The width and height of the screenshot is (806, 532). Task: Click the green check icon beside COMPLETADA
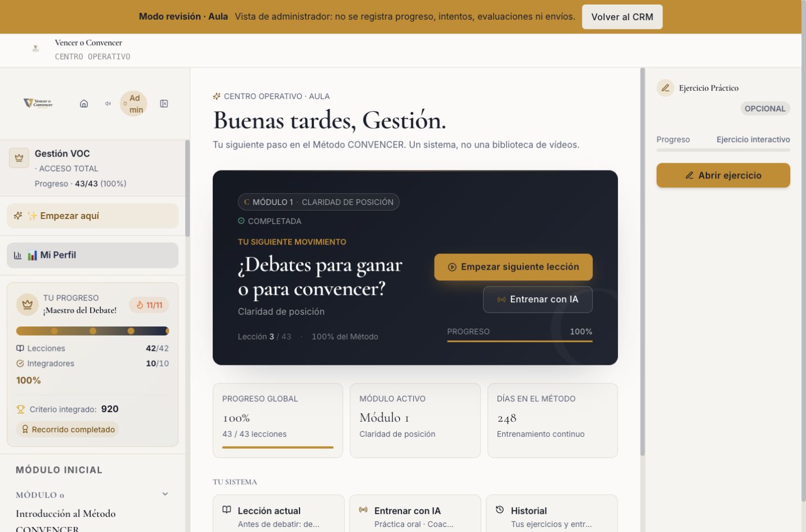tap(241, 221)
